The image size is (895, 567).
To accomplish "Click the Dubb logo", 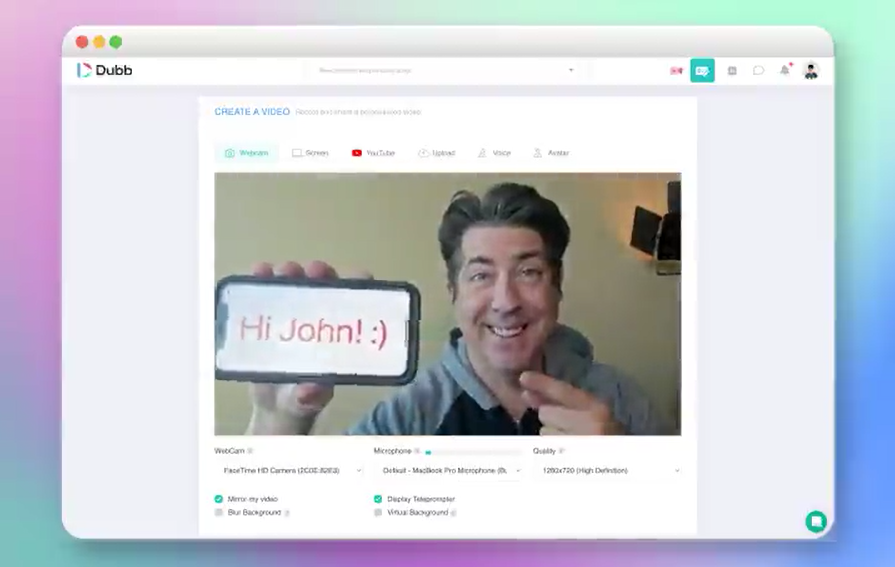I will 105,70.
